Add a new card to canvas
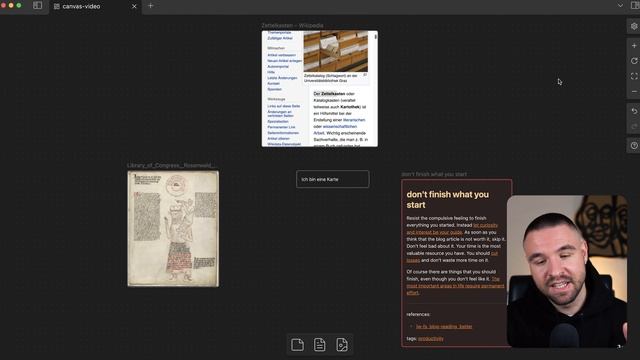The width and height of the screenshot is (640, 360). [297, 345]
